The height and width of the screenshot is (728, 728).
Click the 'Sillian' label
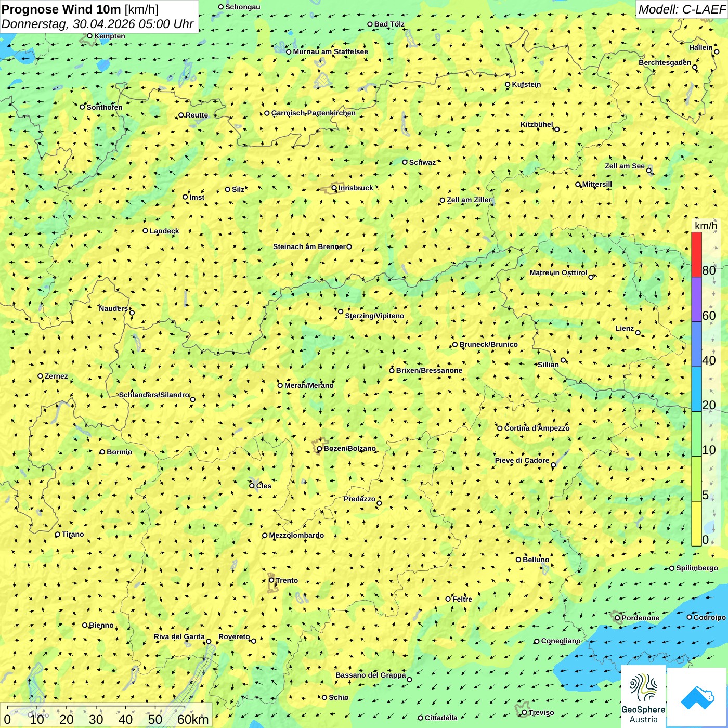(548, 365)
